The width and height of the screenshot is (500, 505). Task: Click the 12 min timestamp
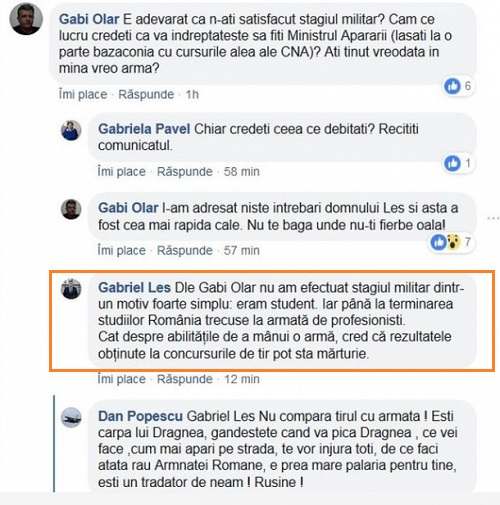pos(242,379)
